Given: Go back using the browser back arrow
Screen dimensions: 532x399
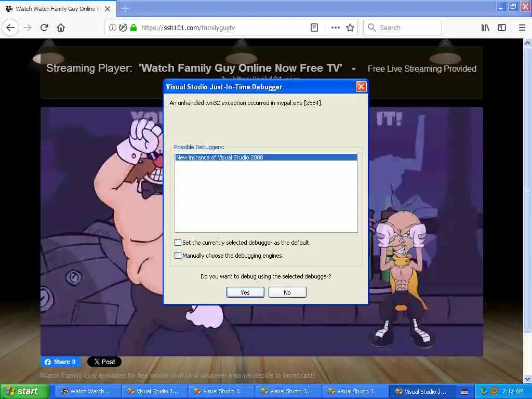Looking at the screenshot, I should pos(10,28).
